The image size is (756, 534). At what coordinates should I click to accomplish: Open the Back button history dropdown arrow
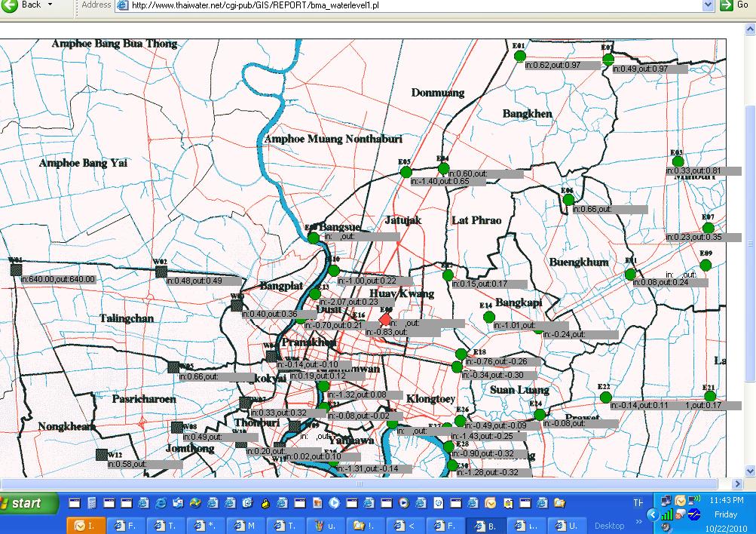pos(51,5)
